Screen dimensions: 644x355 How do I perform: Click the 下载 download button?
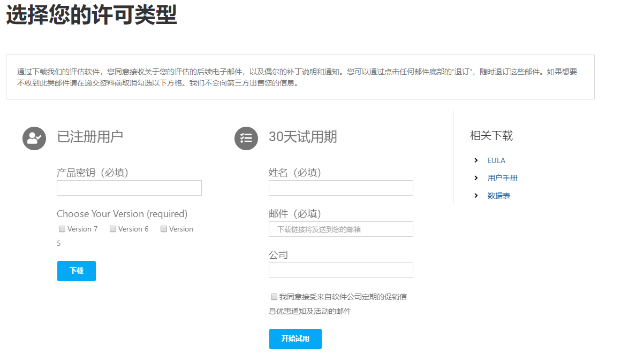click(76, 271)
